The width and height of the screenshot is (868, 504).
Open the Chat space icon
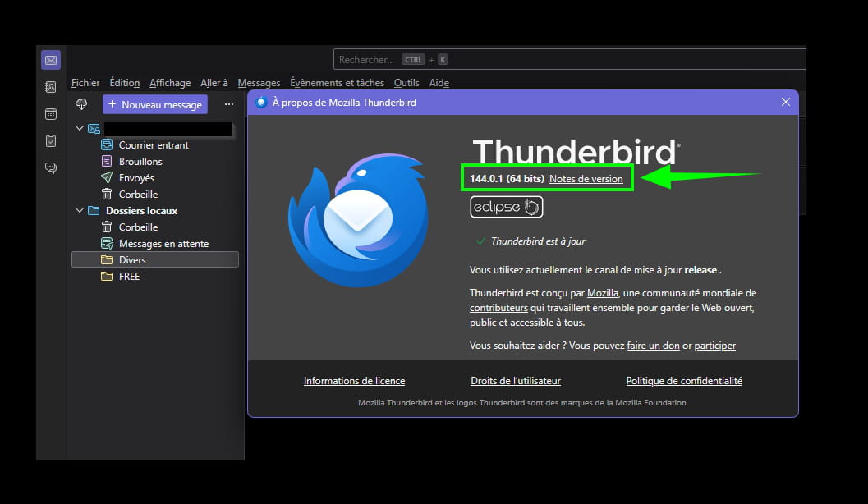[x=51, y=168]
